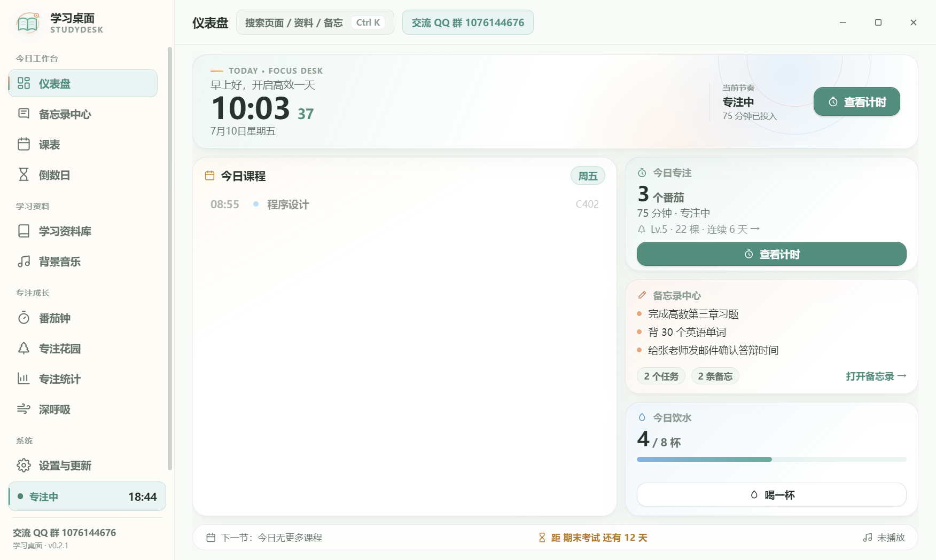Click the 设置与更新 gear icon
The width and height of the screenshot is (936, 560).
click(24, 465)
